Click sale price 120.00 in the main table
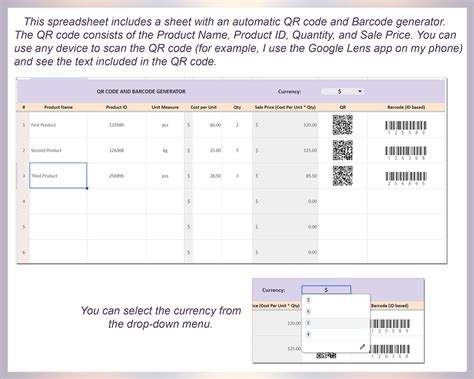Image resolution: width=474 pixels, height=379 pixels. tap(310, 125)
